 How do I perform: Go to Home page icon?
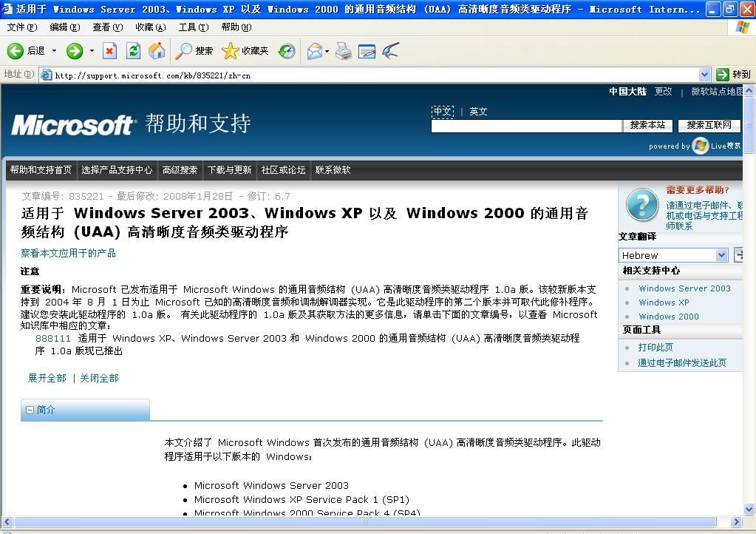[x=156, y=50]
